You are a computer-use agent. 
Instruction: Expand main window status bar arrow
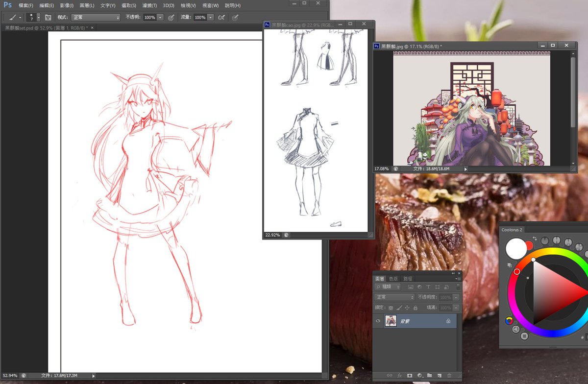pos(93,376)
